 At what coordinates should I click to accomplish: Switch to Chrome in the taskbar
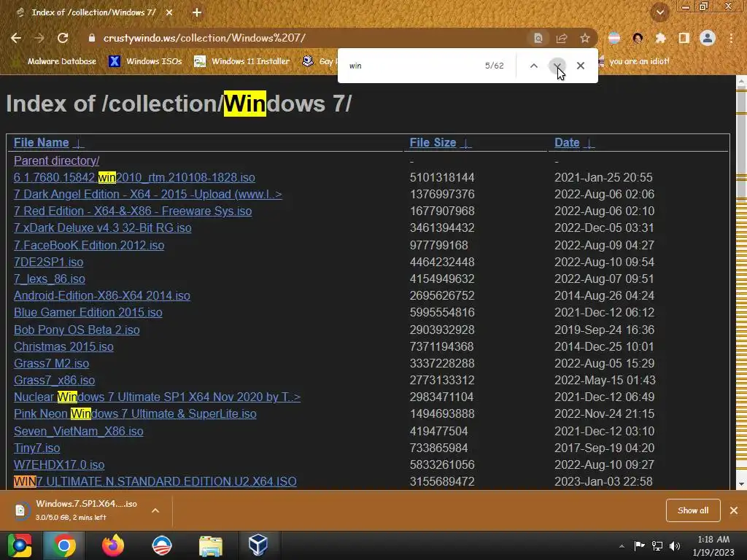click(64, 545)
